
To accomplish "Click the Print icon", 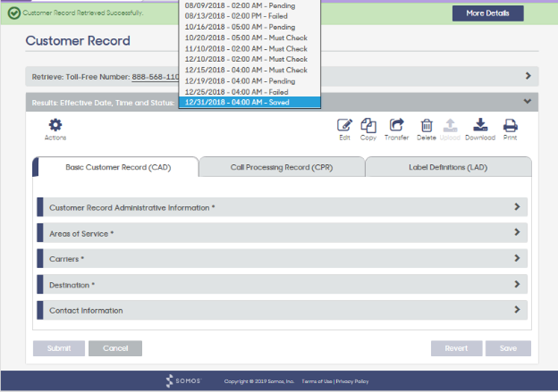I will coord(510,129).
